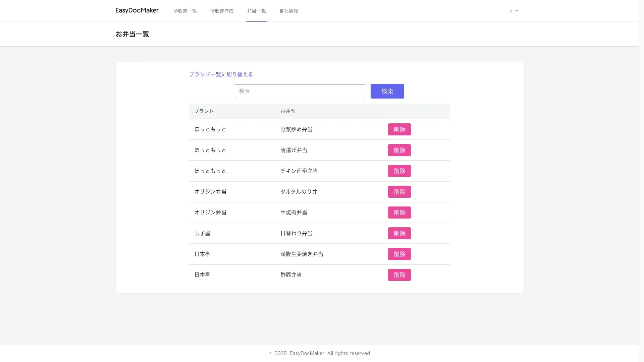Screen dimensions: 644x362
Task: Open the 領収書作成 menu item
Action: click(222, 11)
